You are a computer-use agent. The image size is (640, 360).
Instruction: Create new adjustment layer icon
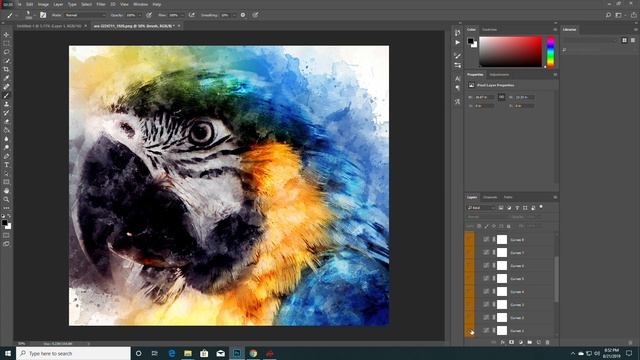tap(520, 342)
